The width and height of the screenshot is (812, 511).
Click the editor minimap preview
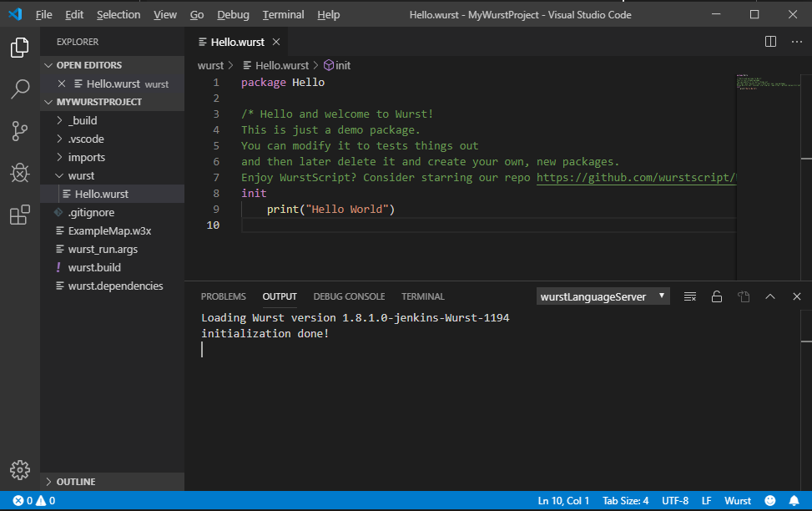click(769, 176)
